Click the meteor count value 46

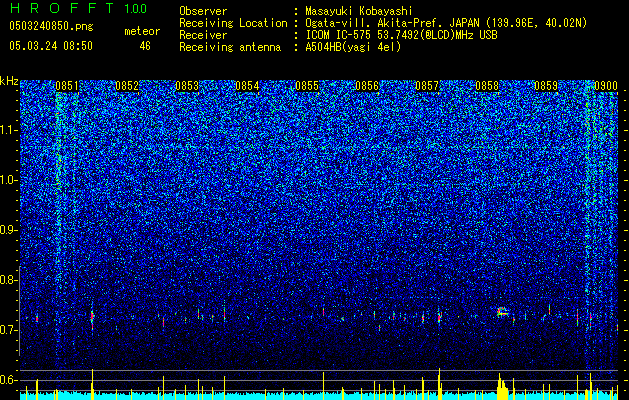coord(145,46)
